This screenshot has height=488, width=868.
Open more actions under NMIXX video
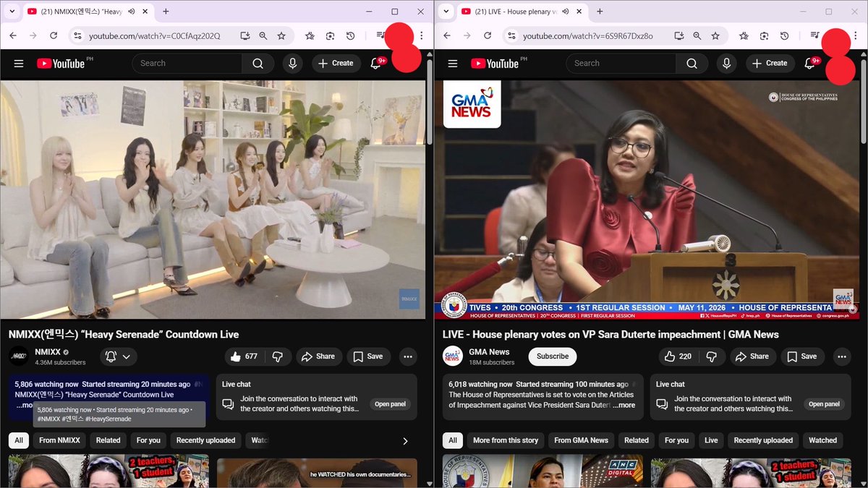point(408,356)
